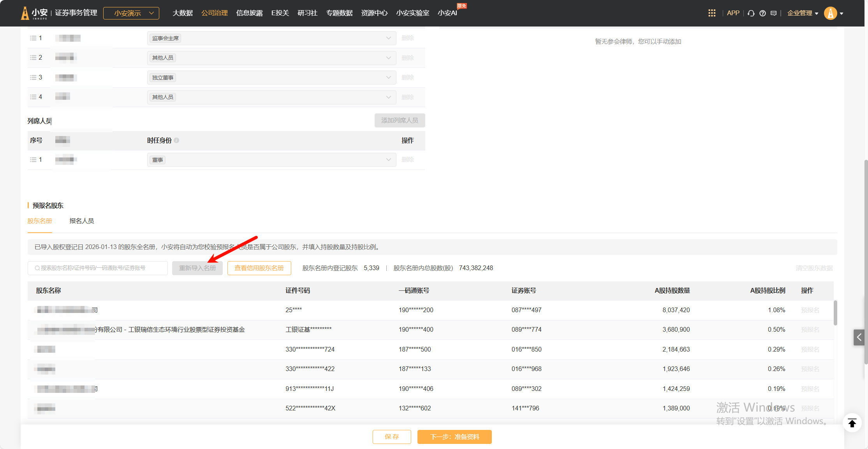
Task: Switch to the 报名人员 tab
Action: tap(81, 221)
